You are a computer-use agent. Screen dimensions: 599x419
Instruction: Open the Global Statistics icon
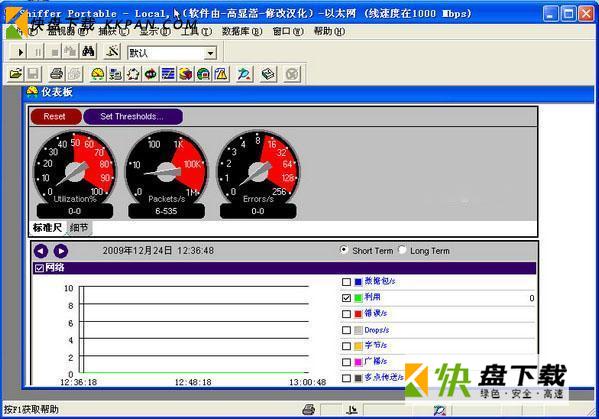pos(203,74)
